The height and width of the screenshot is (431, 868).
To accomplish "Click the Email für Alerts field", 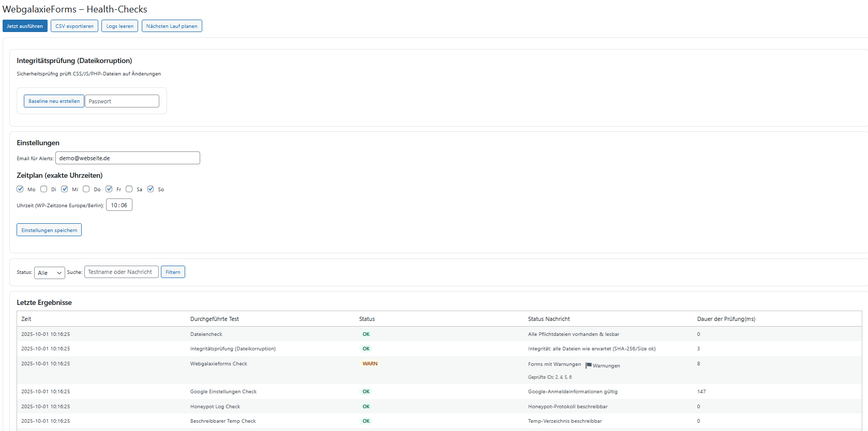I will (128, 158).
